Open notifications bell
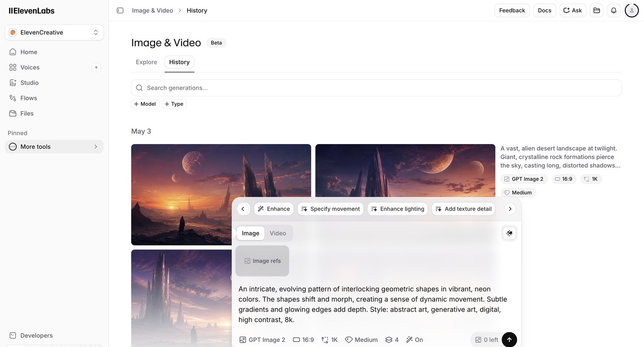Screen dimensions: 644x347 coord(614,10)
